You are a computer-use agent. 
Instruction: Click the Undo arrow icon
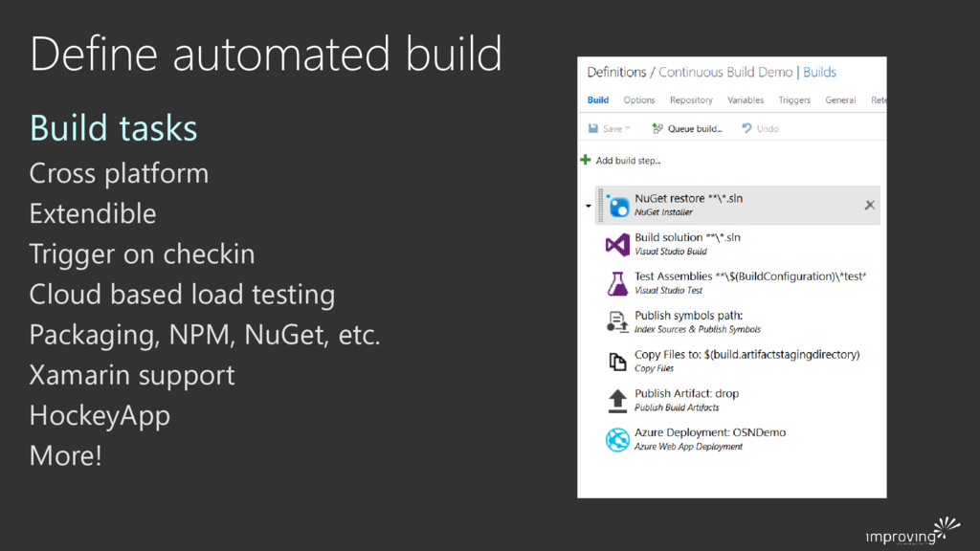[746, 128]
